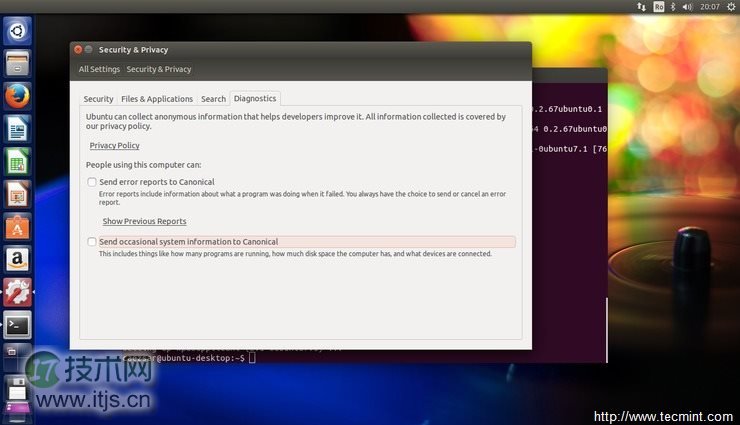Viewport: 740px width, 425px height.
Task: Open Bluetooth indicator menu
Action: 673,7
